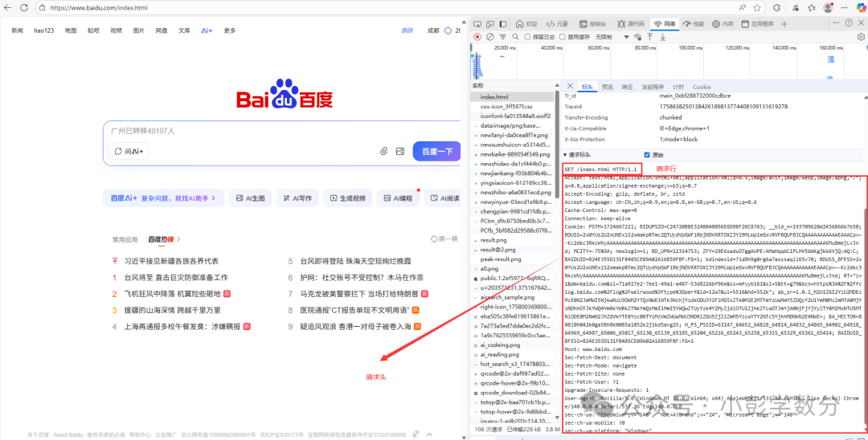Switch to the 常用应用 tab
Image resolution: width=868 pixels, height=440 pixels.
point(125,239)
